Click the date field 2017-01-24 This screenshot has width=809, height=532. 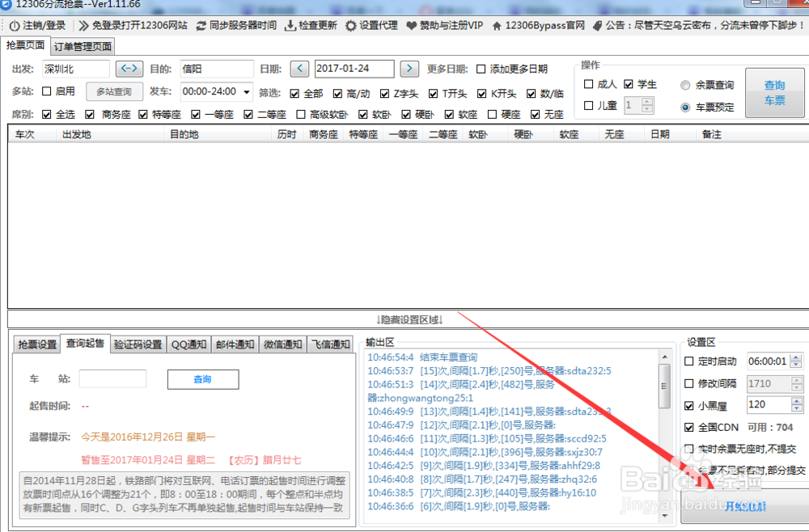pos(354,69)
